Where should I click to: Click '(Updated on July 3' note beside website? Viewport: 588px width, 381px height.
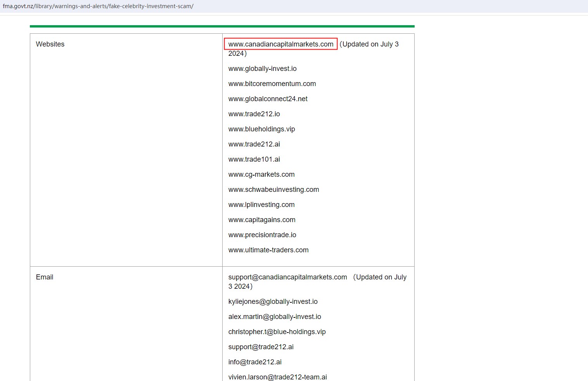point(369,44)
